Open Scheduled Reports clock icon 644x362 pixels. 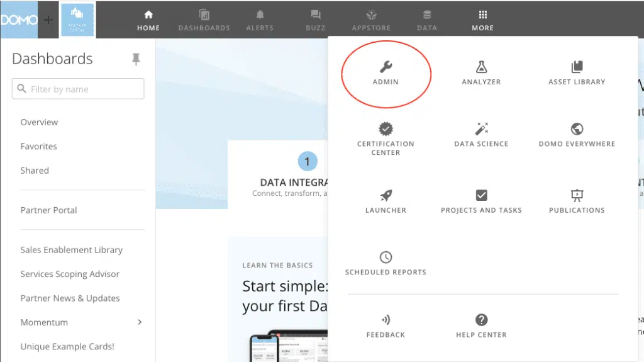[x=386, y=257]
